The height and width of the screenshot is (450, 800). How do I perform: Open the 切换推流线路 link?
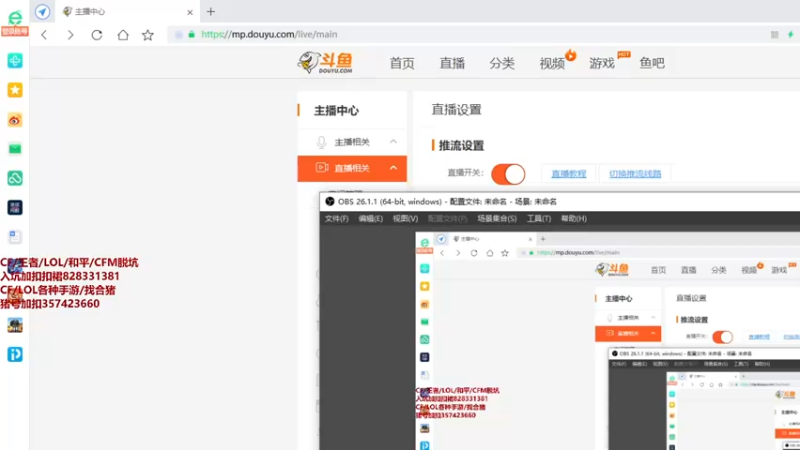click(x=635, y=174)
